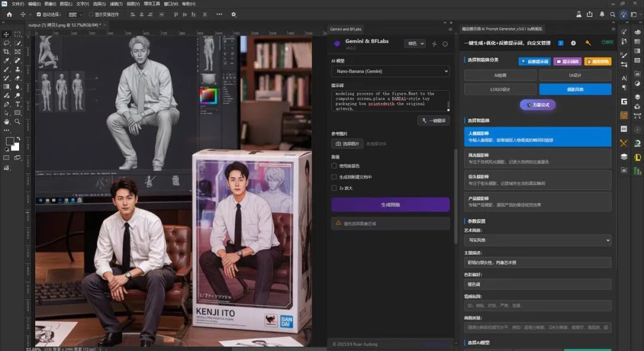Switch to the LOGO设计 category tab
This screenshot has height=351, width=644.
(x=500, y=89)
